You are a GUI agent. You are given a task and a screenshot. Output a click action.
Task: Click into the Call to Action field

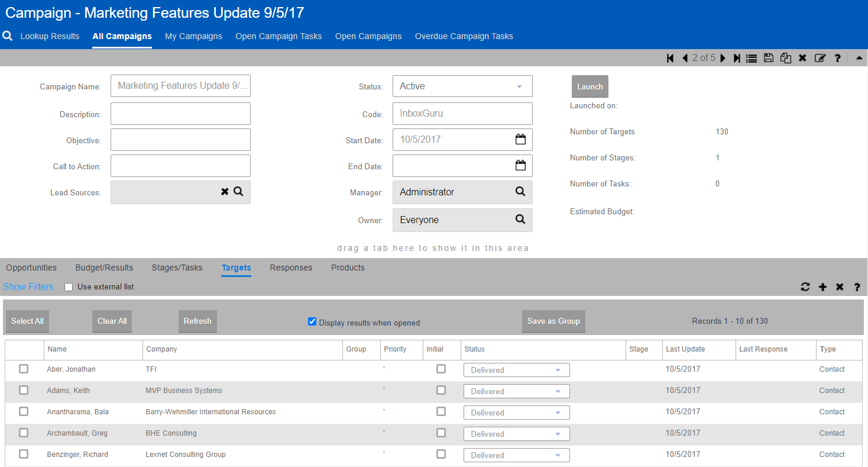180,166
